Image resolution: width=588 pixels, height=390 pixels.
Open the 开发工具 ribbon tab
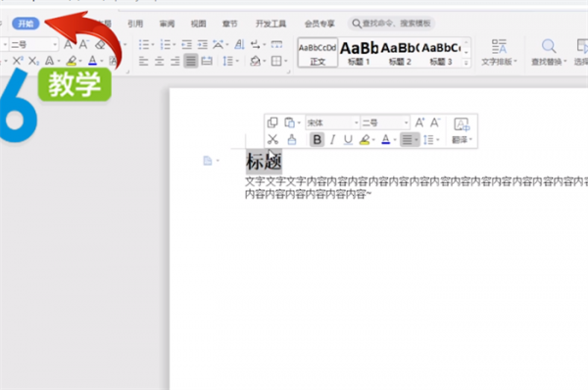(x=270, y=24)
